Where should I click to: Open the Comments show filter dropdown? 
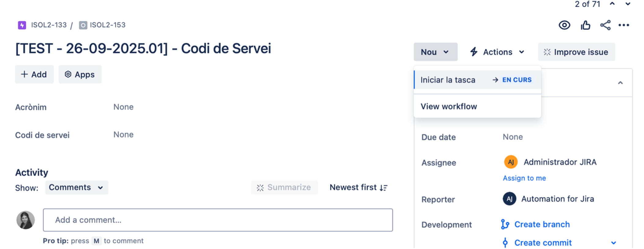76,187
